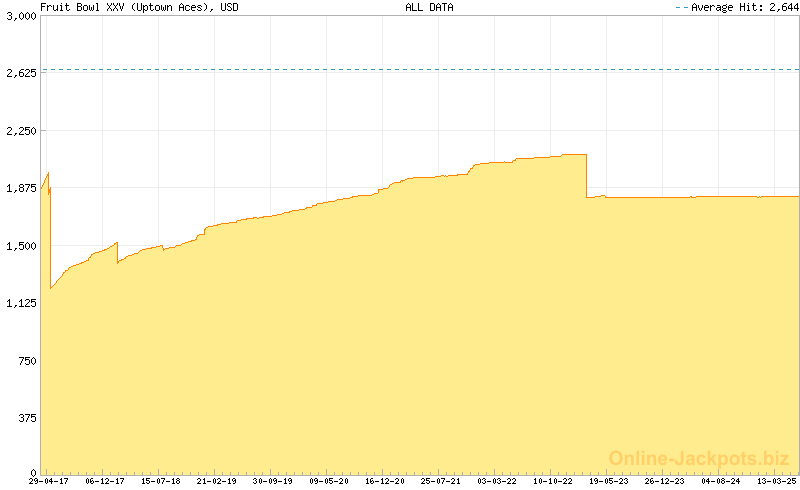The width and height of the screenshot is (800, 490).
Task: Pick the 21-02-19 date marker
Action: click(217, 481)
